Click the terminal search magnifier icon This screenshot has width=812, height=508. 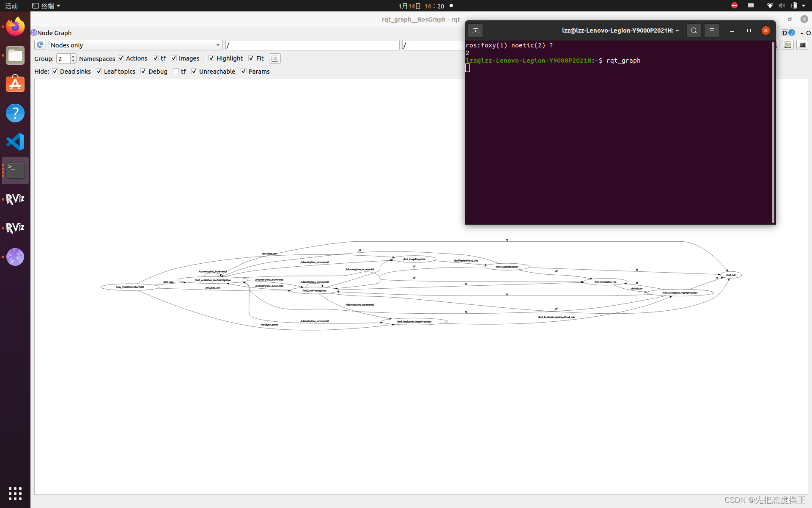pos(694,30)
